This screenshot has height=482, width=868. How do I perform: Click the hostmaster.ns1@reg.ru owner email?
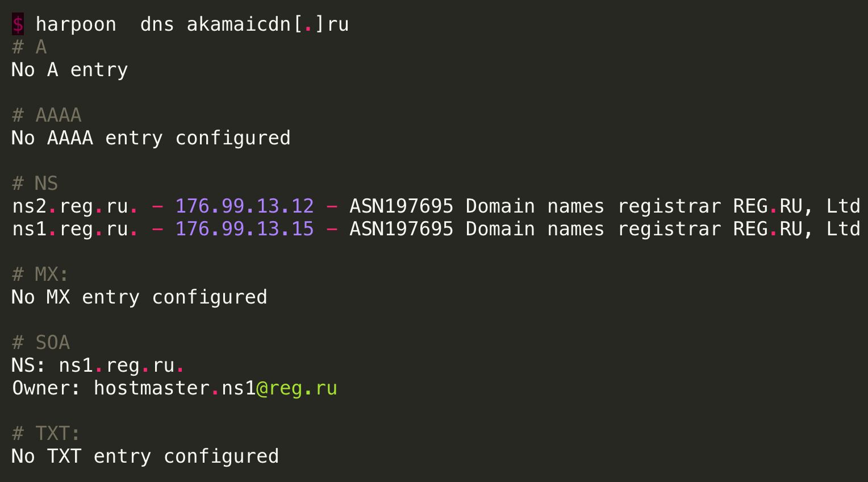click(215, 388)
